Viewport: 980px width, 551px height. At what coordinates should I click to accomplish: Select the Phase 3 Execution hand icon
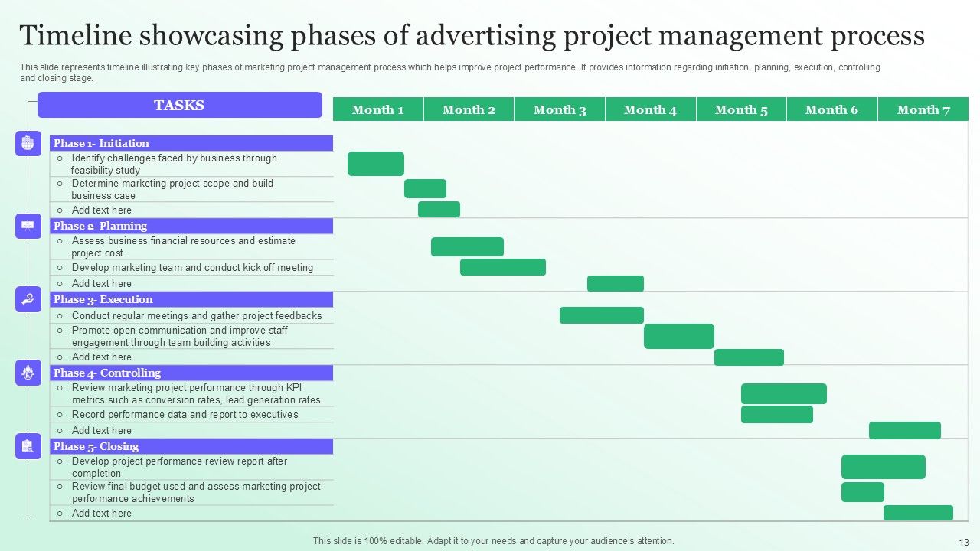tap(28, 299)
